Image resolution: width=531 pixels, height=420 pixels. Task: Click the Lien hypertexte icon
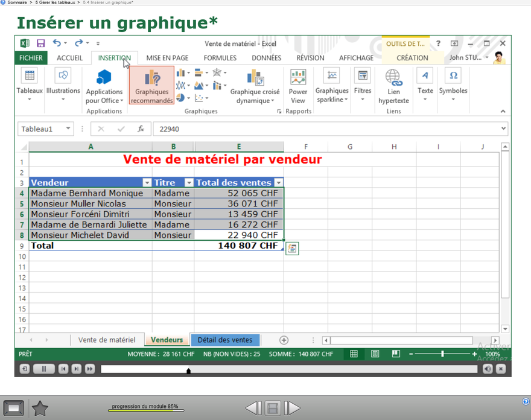pos(393,77)
